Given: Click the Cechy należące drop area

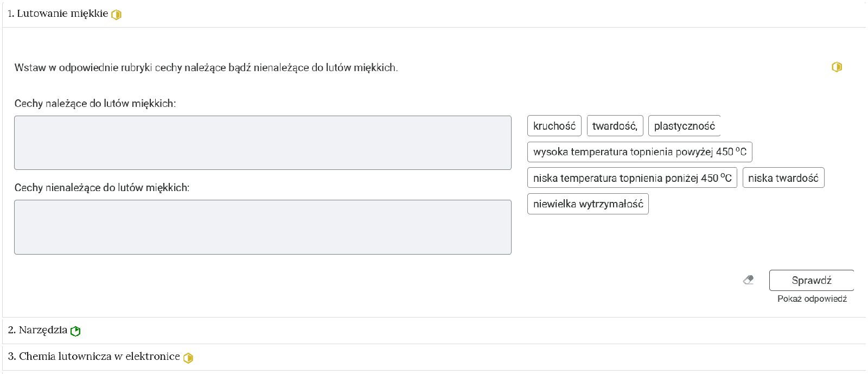Looking at the screenshot, I should [263, 143].
